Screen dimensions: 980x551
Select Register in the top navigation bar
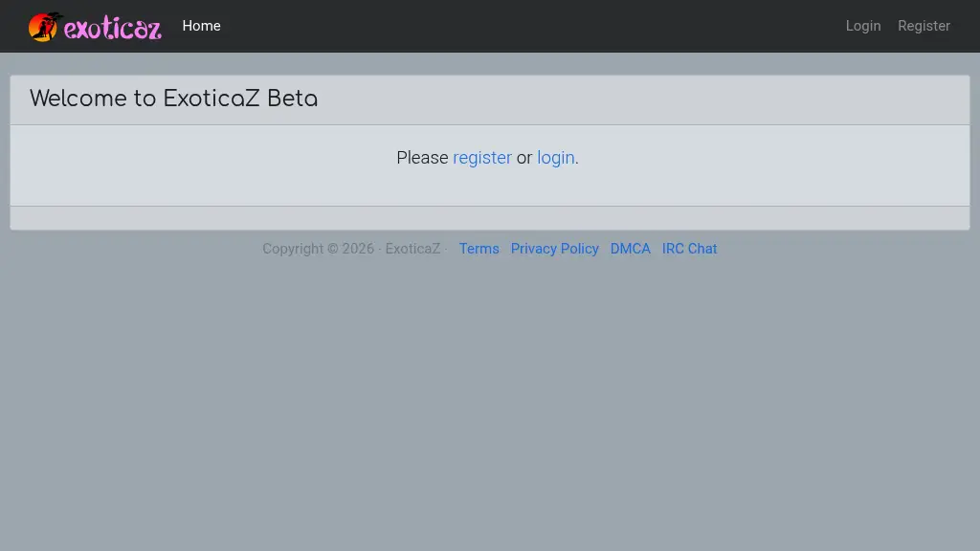pyautogui.click(x=924, y=26)
